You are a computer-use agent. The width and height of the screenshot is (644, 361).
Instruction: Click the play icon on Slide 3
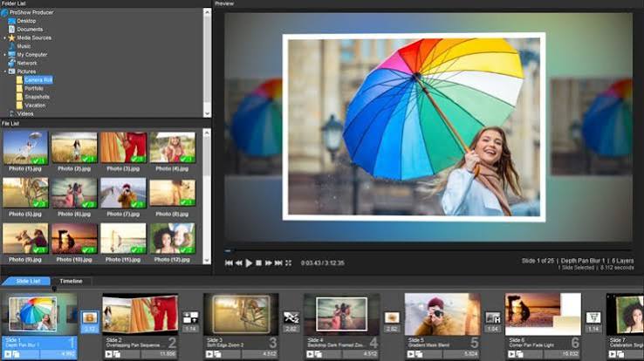tap(209, 354)
